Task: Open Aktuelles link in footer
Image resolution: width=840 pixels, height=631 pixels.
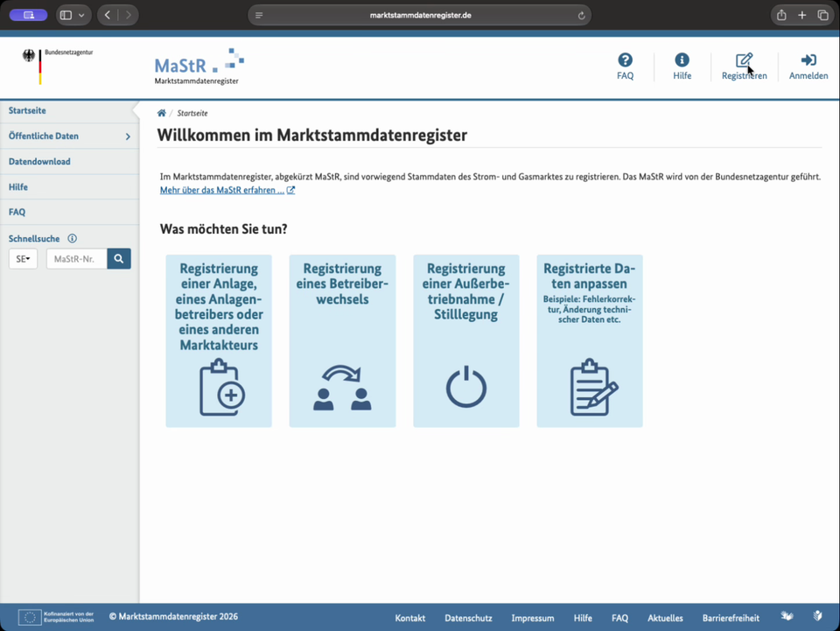Action: tap(665, 618)
